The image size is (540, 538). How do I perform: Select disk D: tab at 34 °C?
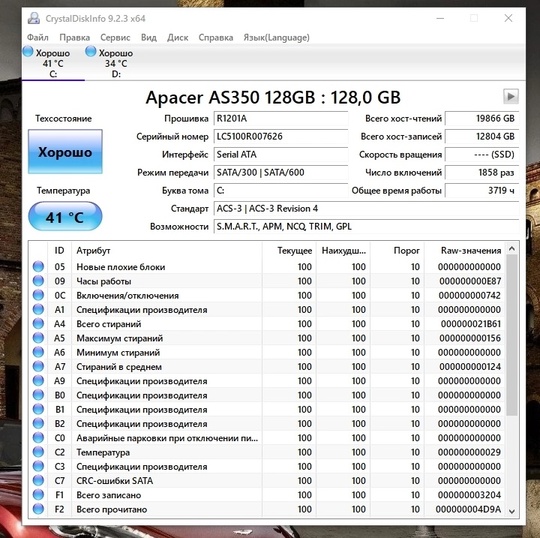(x=116, y=63)
